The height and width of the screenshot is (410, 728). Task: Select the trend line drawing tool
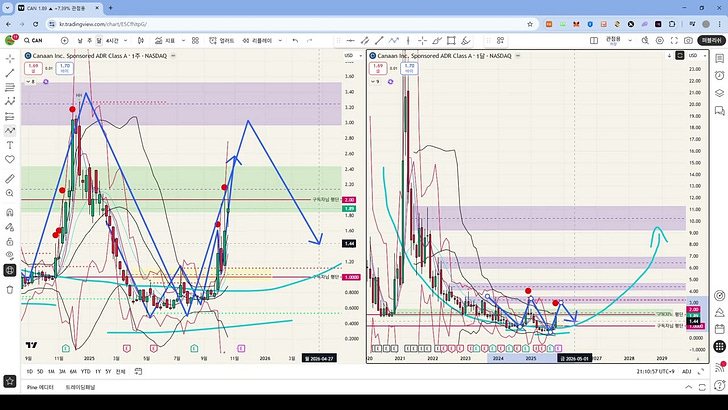pos(10,73)
